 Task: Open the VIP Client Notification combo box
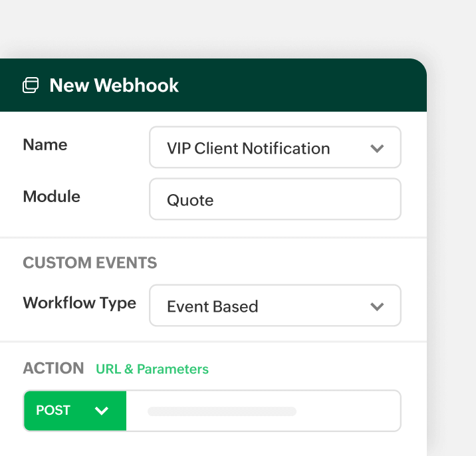point(266,148)
